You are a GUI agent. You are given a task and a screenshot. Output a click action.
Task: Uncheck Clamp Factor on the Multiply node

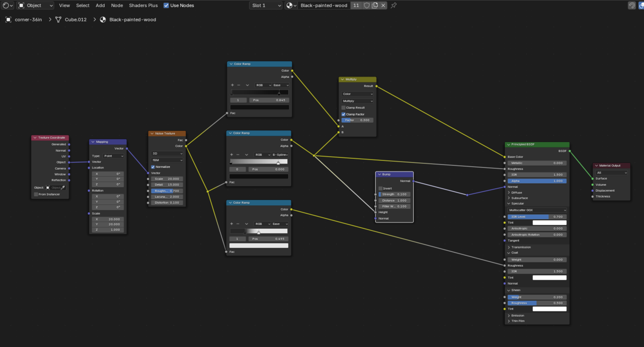tap(344, 114)
